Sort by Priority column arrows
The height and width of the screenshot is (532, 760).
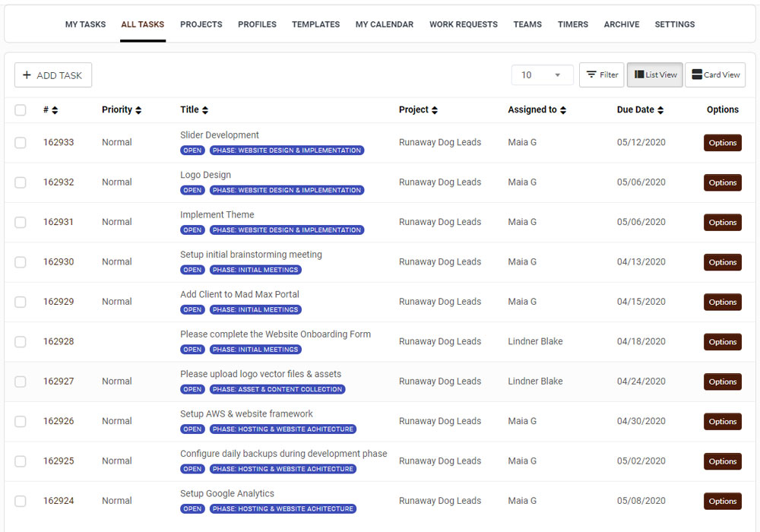[x=138, y=110]
